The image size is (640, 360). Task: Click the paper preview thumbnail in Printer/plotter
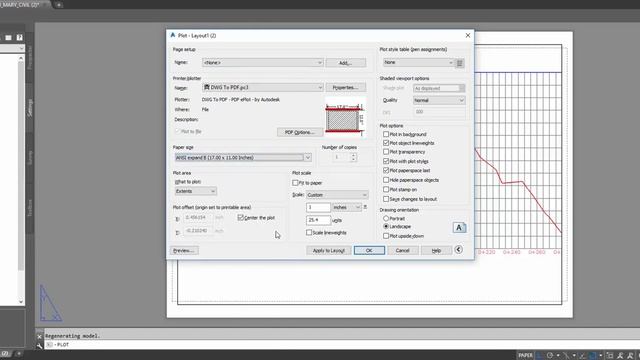tap(345, 119)
